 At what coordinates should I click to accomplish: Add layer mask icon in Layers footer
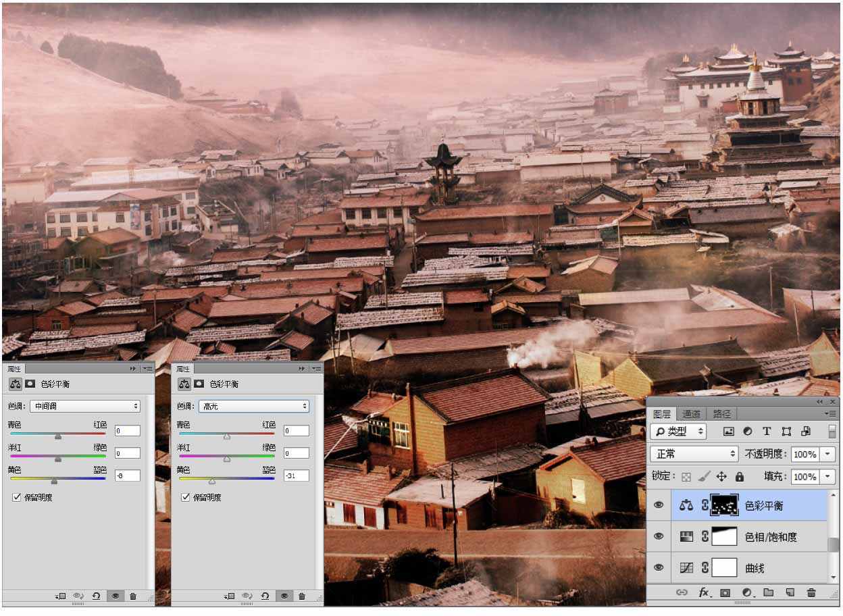pyautogui.click(x=725, y=593)
